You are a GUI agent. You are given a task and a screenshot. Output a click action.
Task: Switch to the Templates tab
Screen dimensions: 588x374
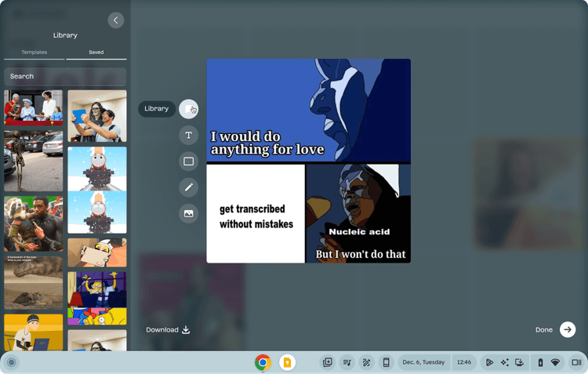tap(34, 53)
